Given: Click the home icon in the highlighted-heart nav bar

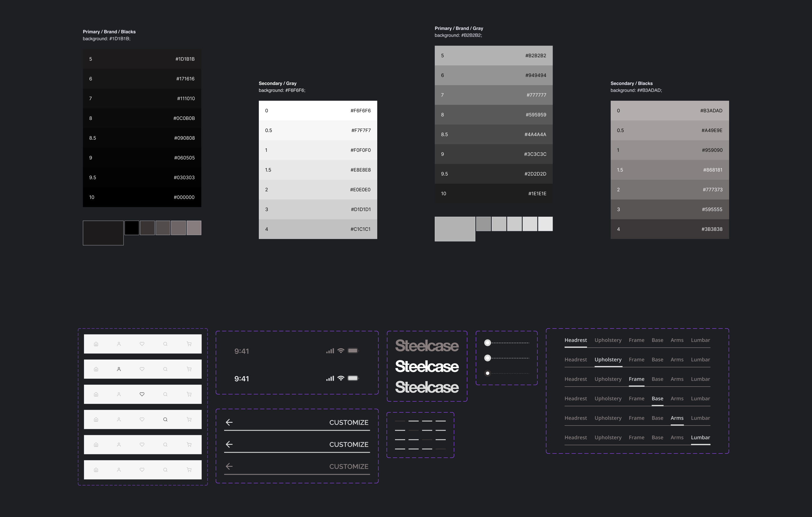Looking at the screenshot, I should 96,394.
